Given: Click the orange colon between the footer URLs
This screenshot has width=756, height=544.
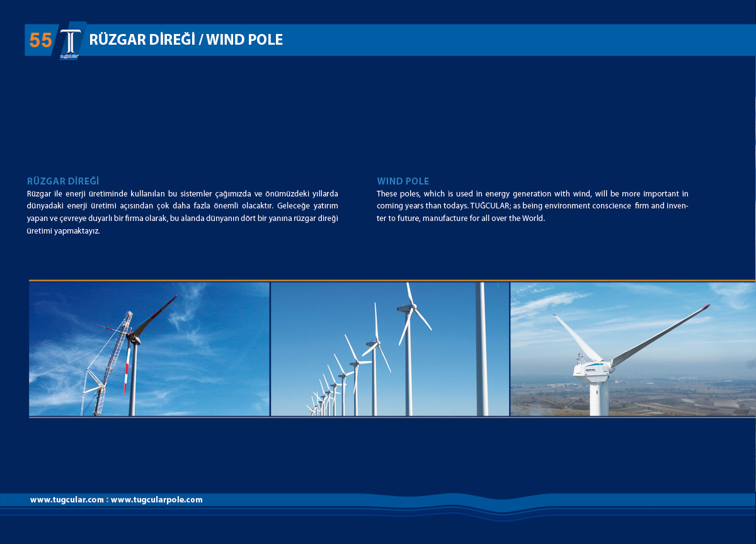Looking at the screenshot, I should tap(107, 500).
